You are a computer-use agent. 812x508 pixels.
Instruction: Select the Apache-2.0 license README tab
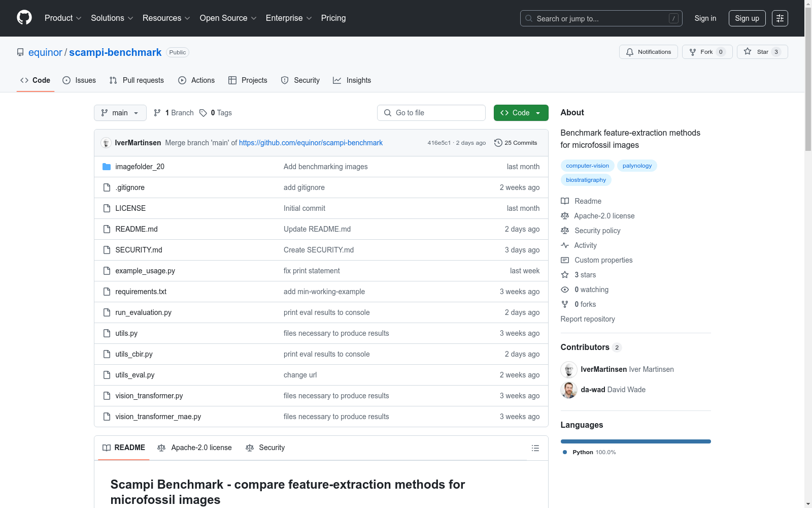tap(195, 448)
